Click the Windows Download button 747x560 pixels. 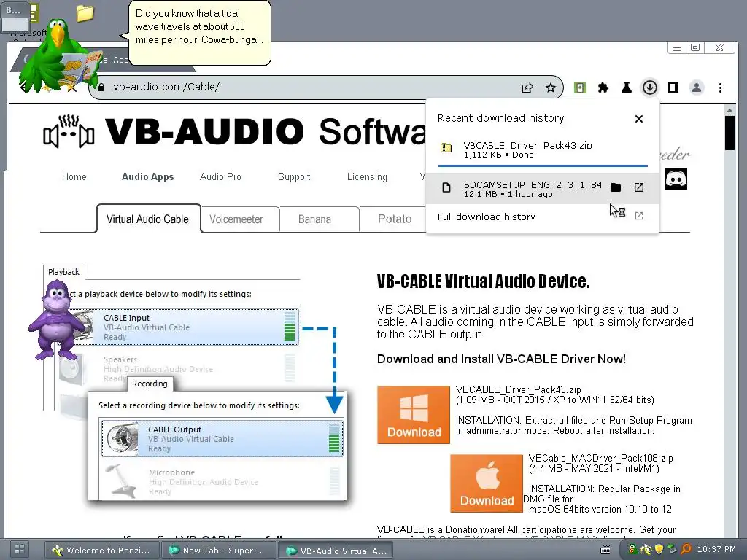tap(414, 415)
